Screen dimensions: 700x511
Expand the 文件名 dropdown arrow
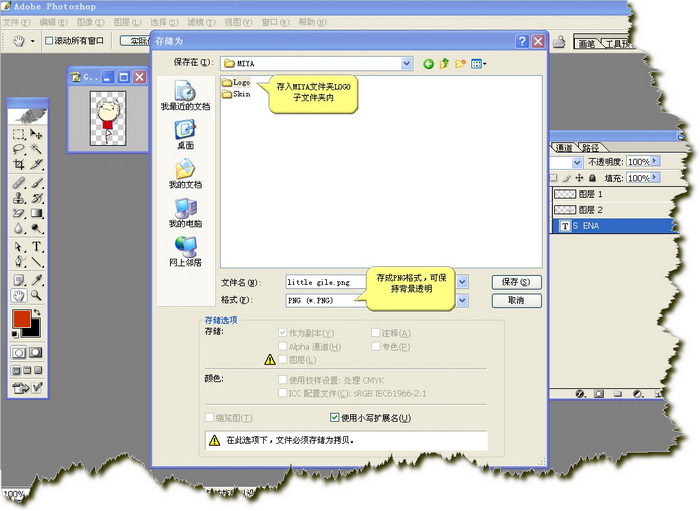462,282
